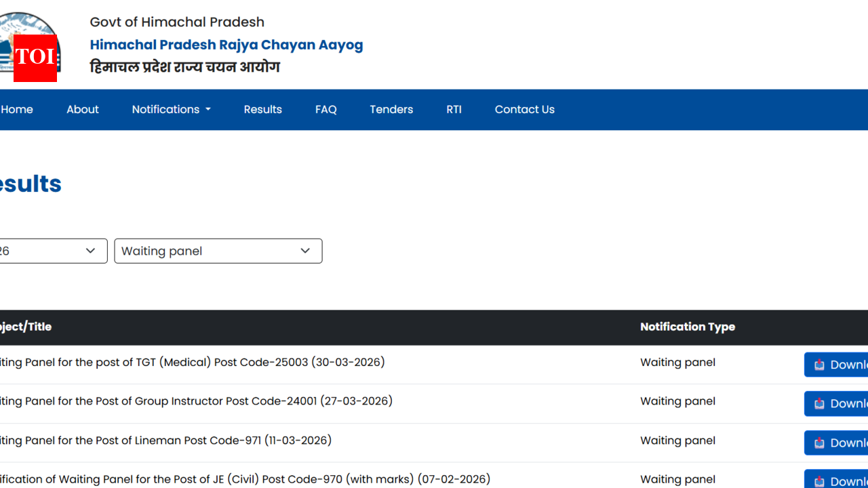Open the FAQ page
This screenshot has width=868, height=488.
pyautogui.click(x=325, y=109)
